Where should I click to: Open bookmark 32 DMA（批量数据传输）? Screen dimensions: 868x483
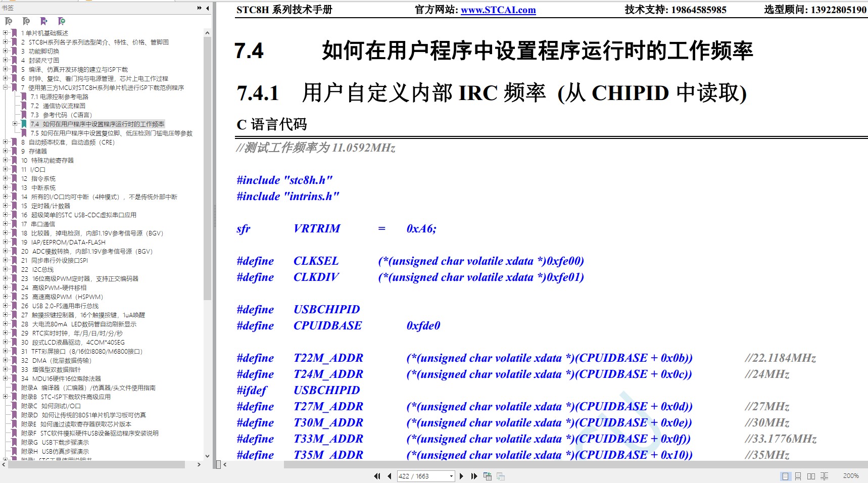pos(57,360)
